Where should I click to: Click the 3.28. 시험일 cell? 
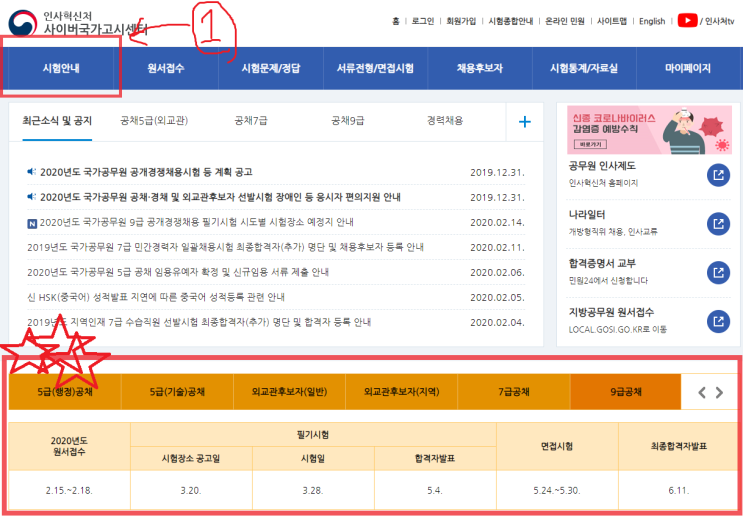click(x=313, y=491)
